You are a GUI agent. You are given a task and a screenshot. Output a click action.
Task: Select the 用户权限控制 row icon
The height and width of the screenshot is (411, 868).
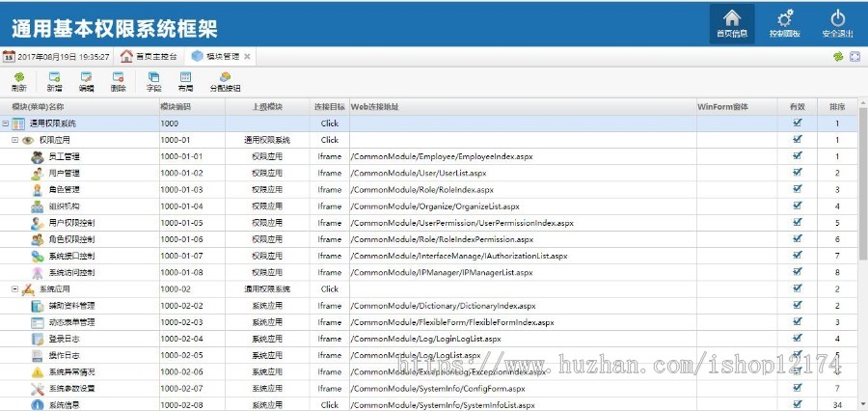(37, 223)
